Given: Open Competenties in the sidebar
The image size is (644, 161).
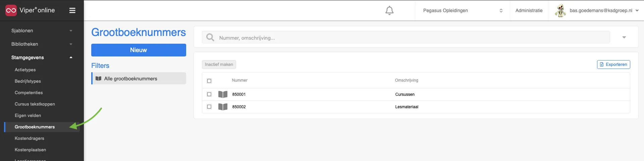Looking at the screenshot, I should (29, 93).
